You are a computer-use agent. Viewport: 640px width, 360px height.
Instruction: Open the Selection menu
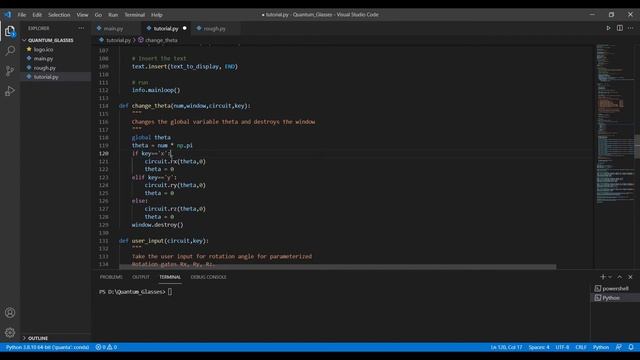(x=59, y=15)
